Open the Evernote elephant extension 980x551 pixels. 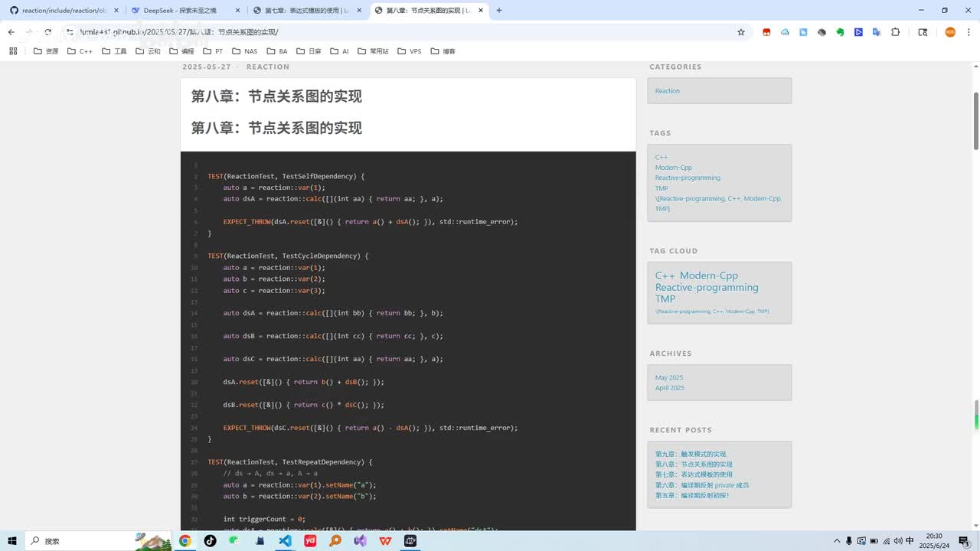click(840, 32)
